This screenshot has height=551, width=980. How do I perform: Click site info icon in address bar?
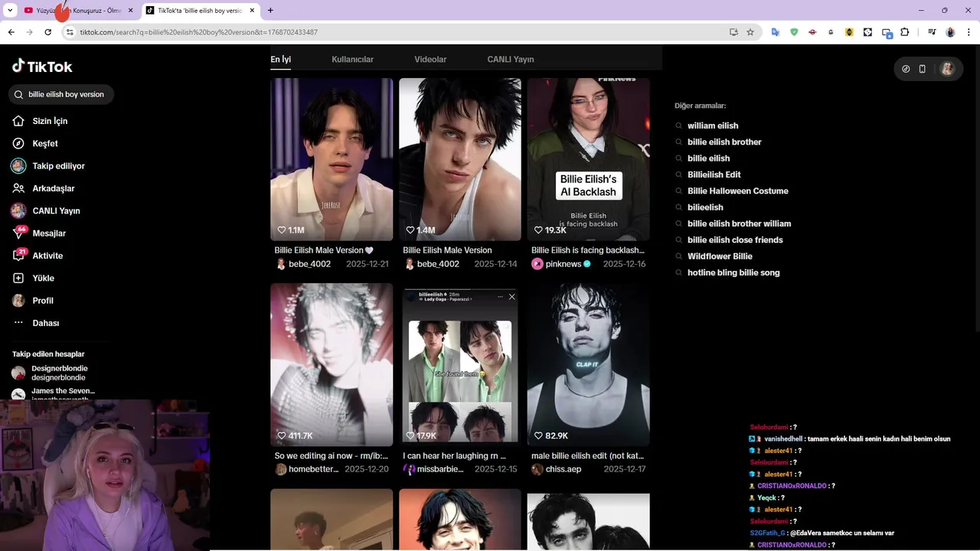[x=69, y=32]
